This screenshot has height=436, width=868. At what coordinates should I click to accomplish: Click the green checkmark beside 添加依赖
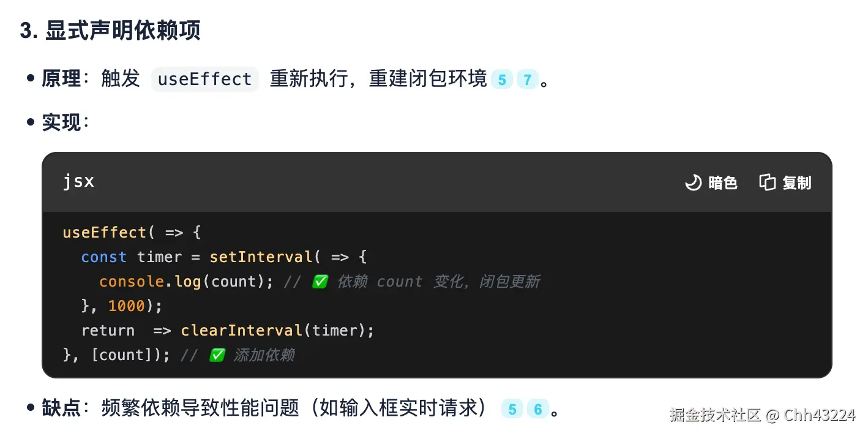[x=217, y=355]
